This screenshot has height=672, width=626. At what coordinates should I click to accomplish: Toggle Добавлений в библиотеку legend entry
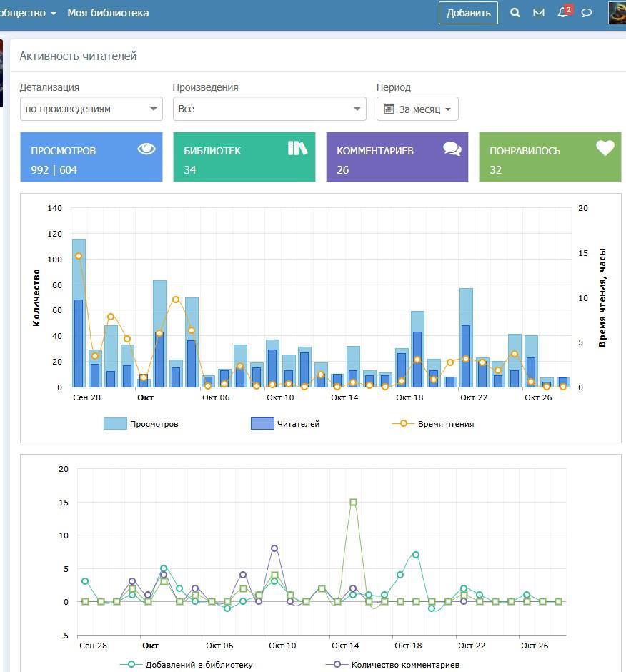pyautogui.click(x=187, y=665)
